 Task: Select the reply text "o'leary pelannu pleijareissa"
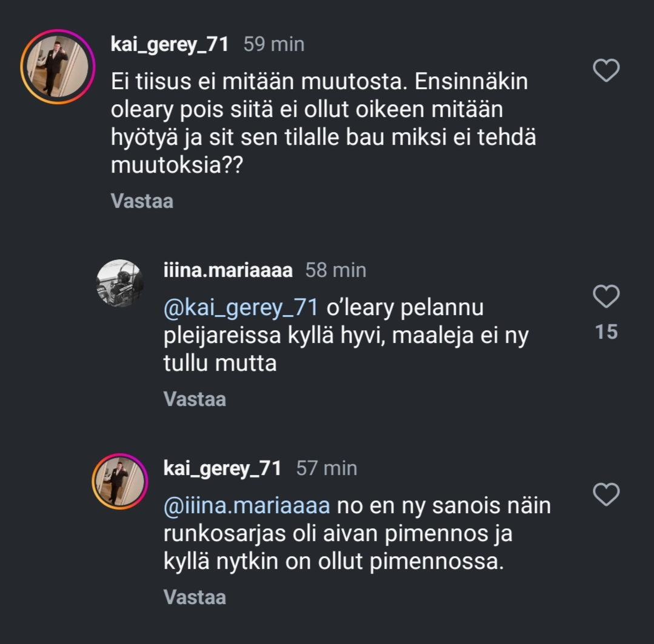pyautogui.click(x=345, y=336)
